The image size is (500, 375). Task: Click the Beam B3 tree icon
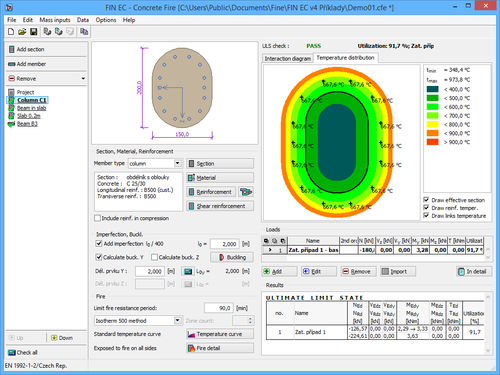[11, 124]
